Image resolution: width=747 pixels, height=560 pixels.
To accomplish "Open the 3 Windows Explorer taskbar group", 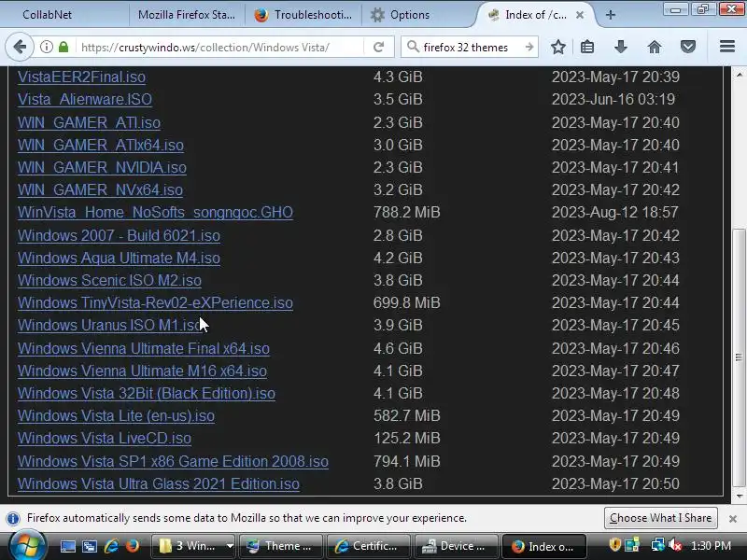I will click(x=194, y=546).
